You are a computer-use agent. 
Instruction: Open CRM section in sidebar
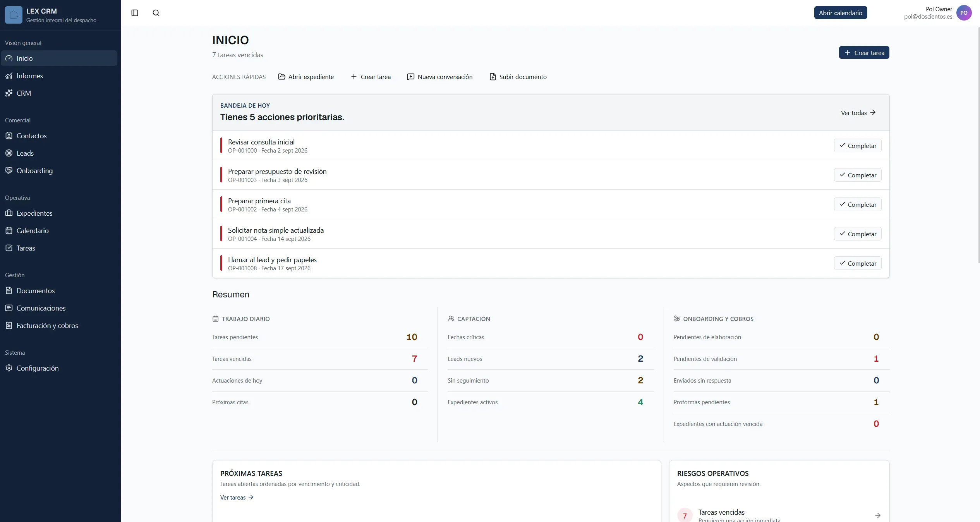coord(59,93)
